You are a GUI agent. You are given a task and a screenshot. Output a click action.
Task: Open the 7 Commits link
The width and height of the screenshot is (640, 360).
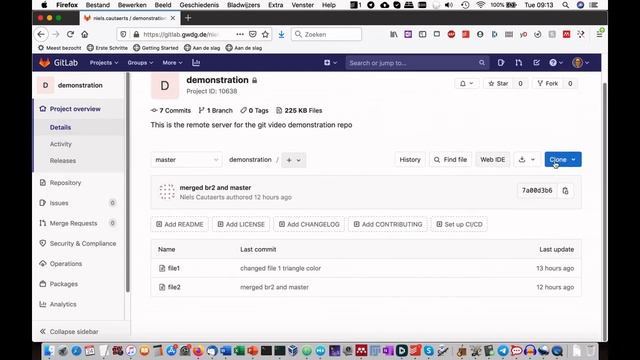tap(171, 111)
